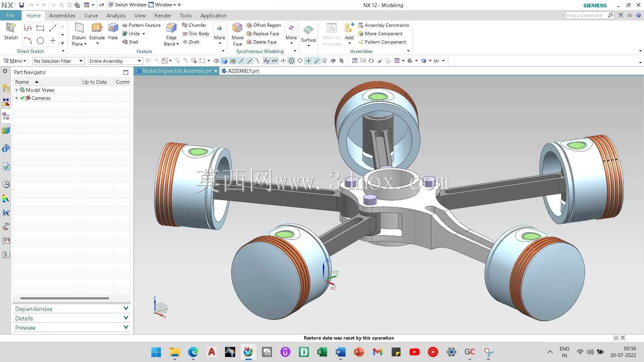
Task: Toggle the green checkmark beside Cameras
Action: pyautogui.click(x=22, y=98)
